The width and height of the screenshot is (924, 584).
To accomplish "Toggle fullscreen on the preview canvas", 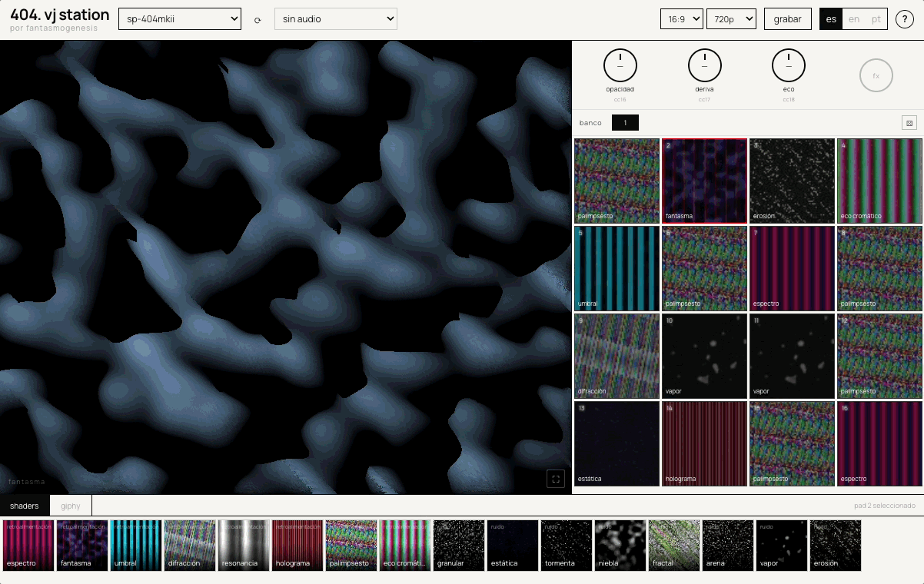I will point(556,479).
